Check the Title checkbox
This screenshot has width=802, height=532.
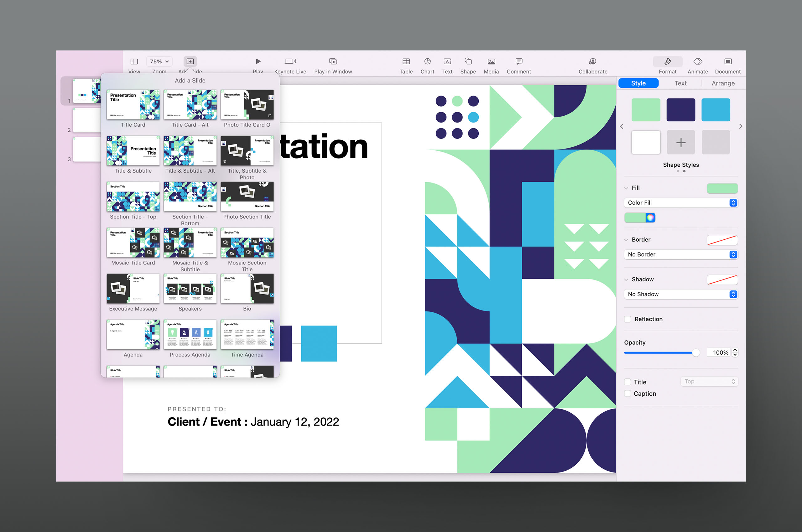tap(628, 382)
